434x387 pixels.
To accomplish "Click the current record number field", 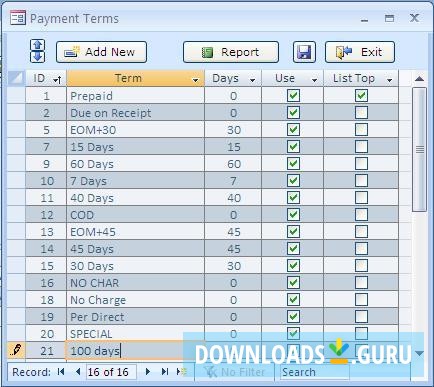I will (111, 372).
